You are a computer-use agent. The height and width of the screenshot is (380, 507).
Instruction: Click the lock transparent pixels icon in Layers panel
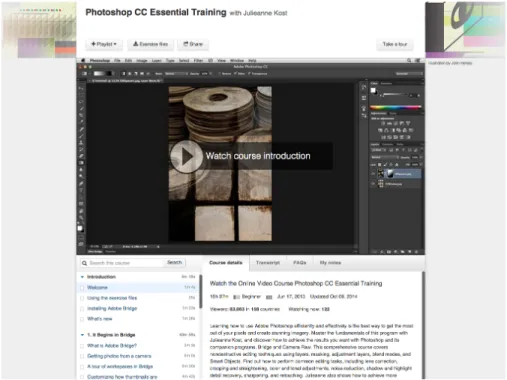click(x=379, y=164)
